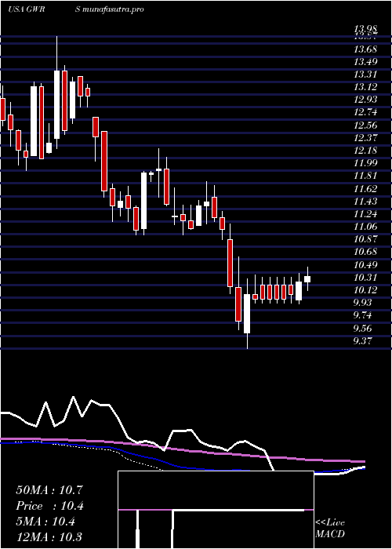Screen dimensions: 392x549
Task: Click the 11.81 price axis label
Action: [365, 176]
